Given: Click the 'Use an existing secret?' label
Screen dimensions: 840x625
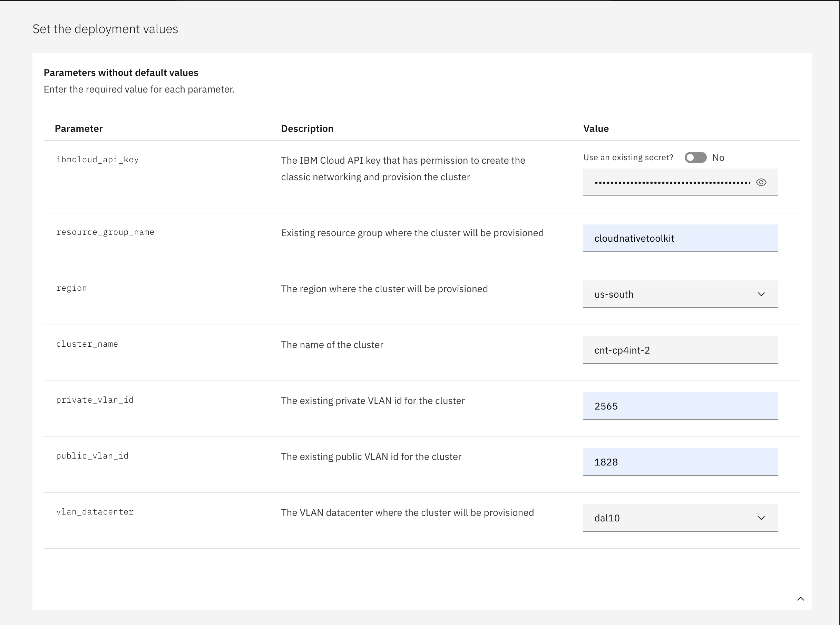Looking at the screenshot, I should tap(628, 158).
